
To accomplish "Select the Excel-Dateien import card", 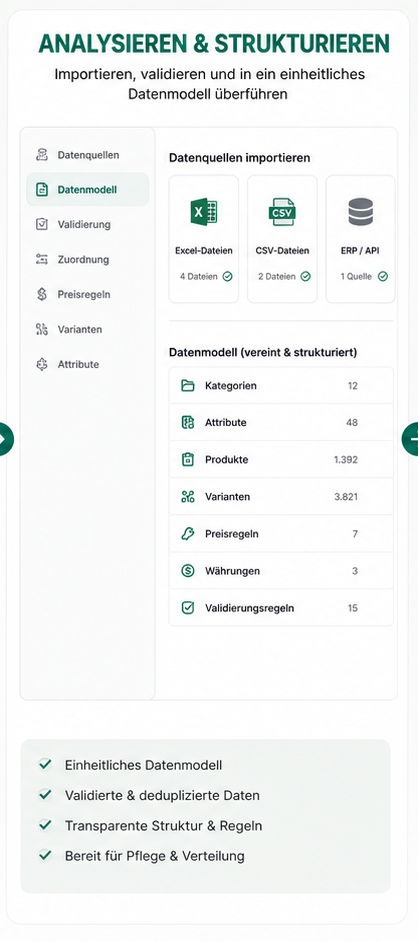I will tap(204, 239).
